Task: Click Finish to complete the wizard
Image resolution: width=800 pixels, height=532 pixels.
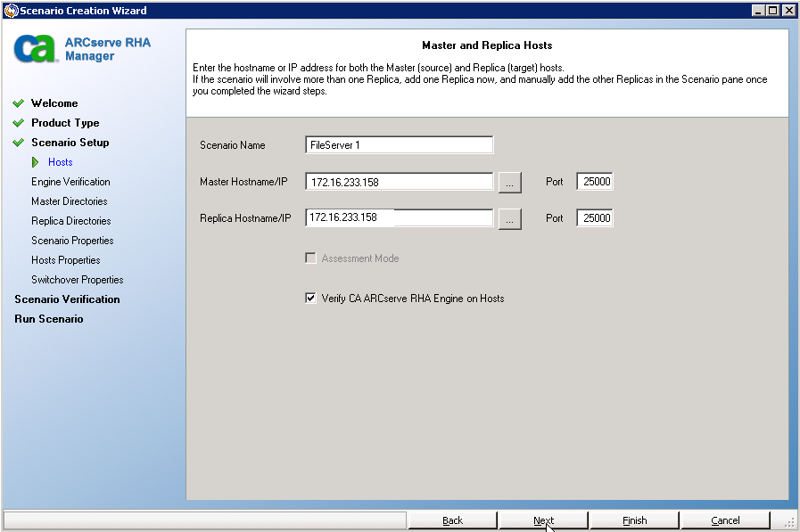Action: pos(634,520)
